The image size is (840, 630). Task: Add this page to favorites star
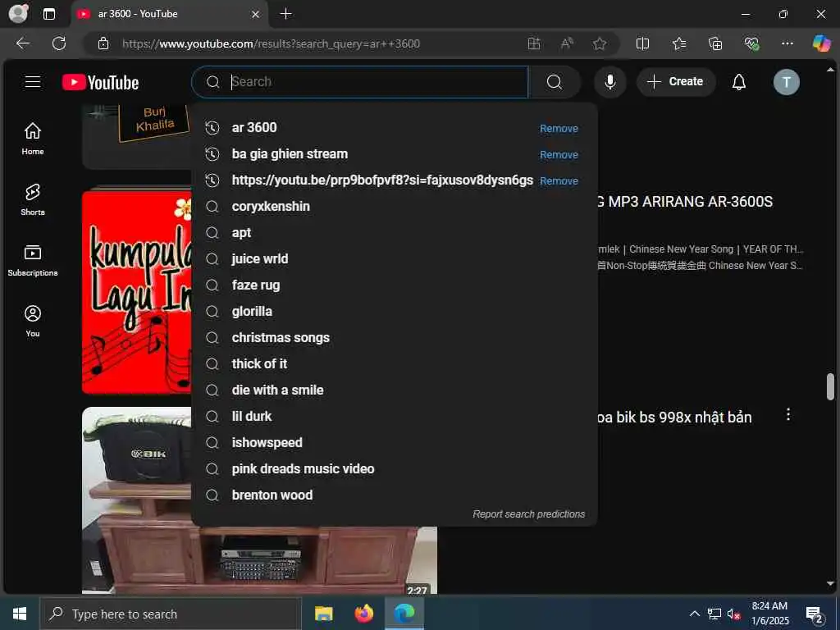pyautogui.click(x=600, y=43)
